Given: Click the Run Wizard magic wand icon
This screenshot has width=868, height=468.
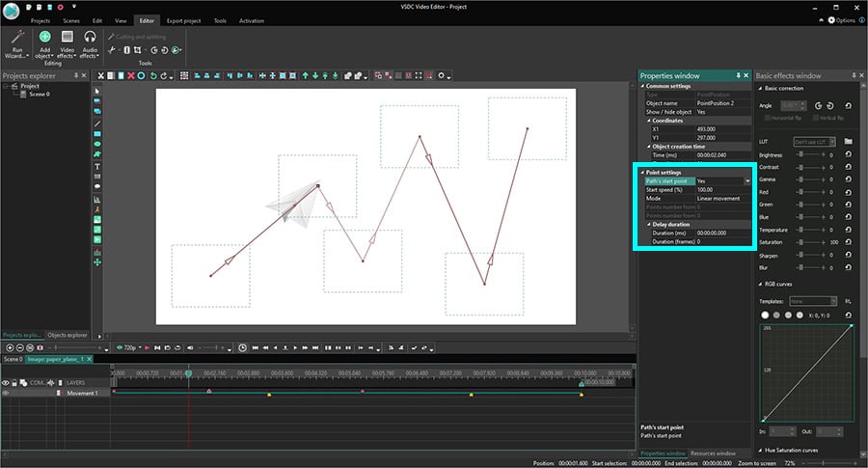Looking at the screenshot, I should click(17, 39).
